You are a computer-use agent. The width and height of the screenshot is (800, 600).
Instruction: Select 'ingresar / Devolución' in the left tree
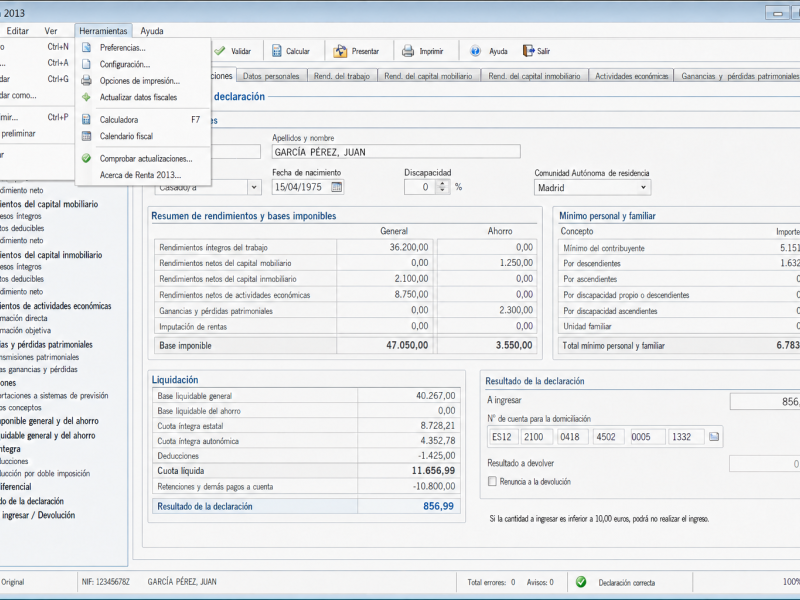(38, 515)
